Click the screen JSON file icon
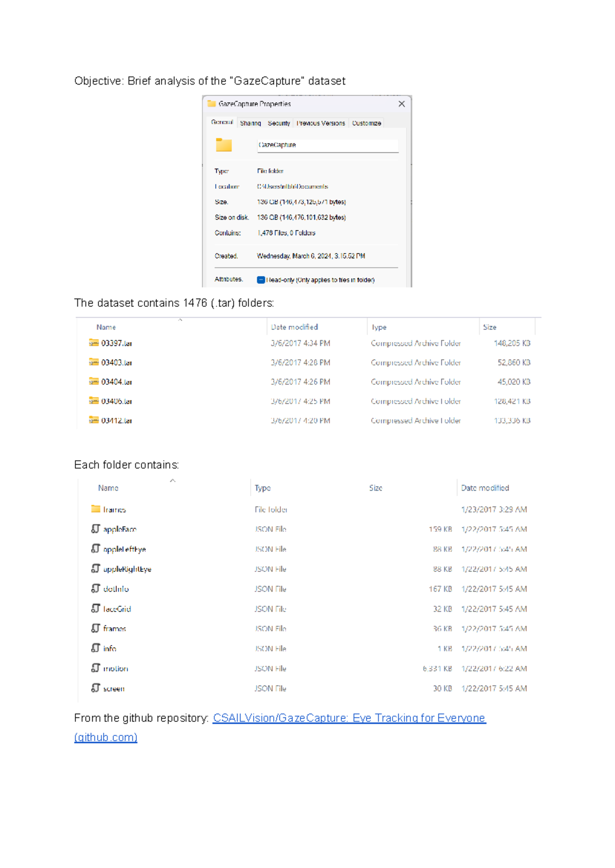The width and height of the screenshot is (615, 868). (x=96, y=688)
